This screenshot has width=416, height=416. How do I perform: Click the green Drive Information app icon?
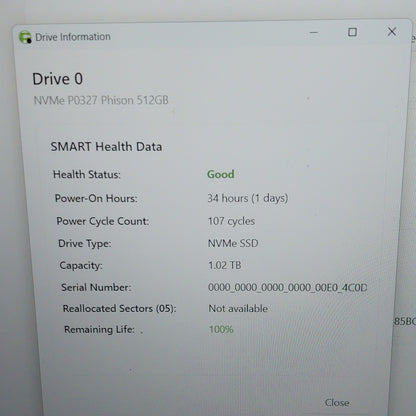[25, 37]
